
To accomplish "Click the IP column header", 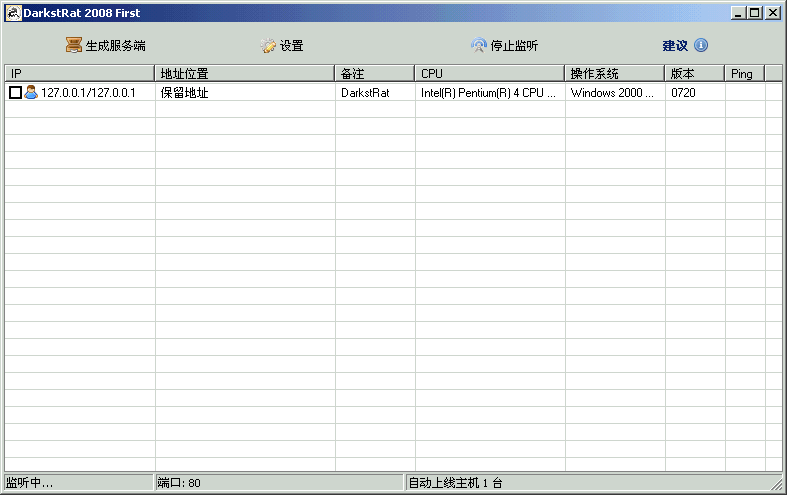I will point(80,74).
